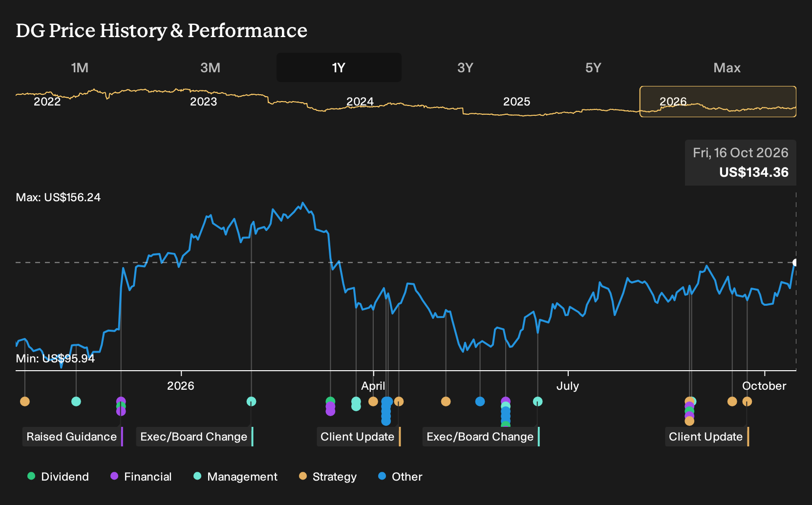Image resolution: width=812 pixels, height=505 pixels.
Task: Click the highlighted 2026 range selector window
Action: click(x=718, y=102)
